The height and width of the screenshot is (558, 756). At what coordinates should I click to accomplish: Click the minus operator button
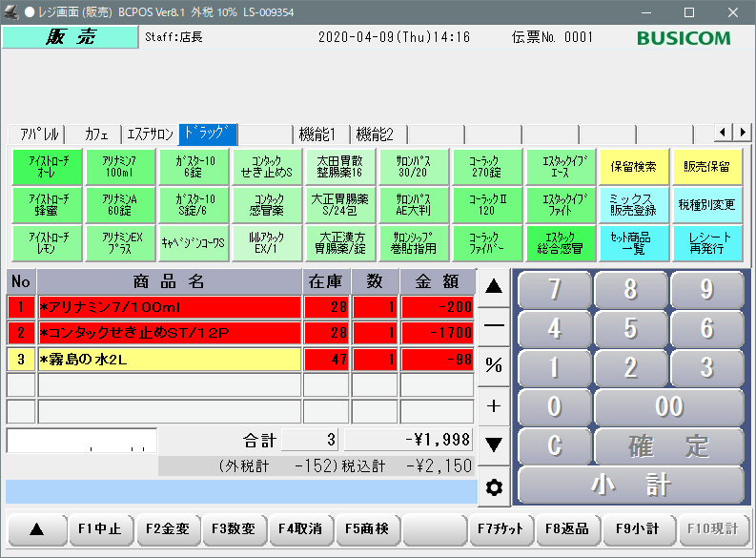[493, 324]
